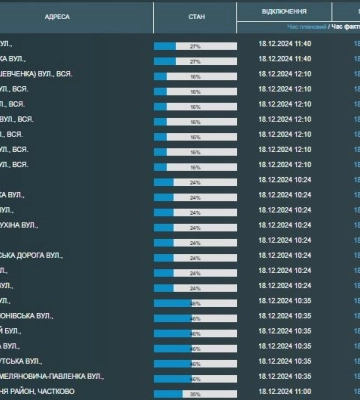The width and height of the screenshot is (360, 400).
Task: Click the АДРЕСА column header
Action: (x=57, y=17)
